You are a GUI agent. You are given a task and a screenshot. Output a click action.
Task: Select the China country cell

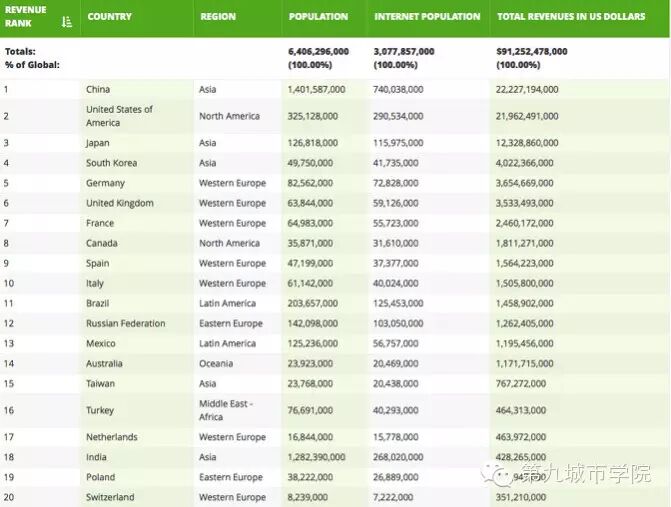(x=98, y=90)
